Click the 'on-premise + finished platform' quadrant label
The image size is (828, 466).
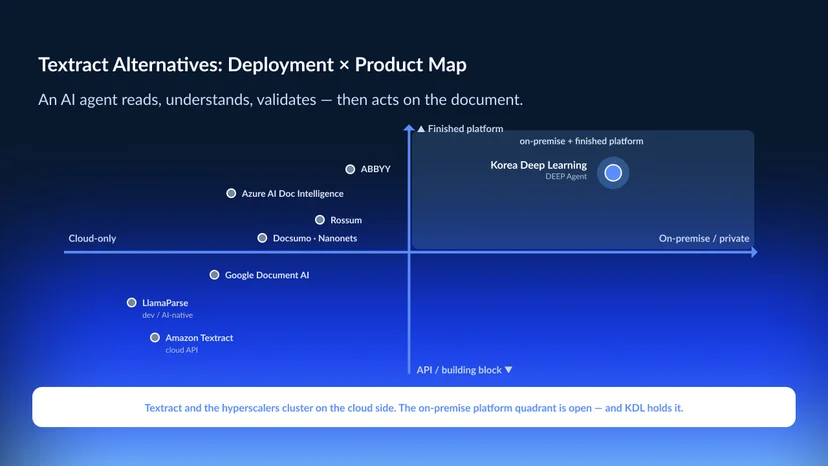(581, 141)
